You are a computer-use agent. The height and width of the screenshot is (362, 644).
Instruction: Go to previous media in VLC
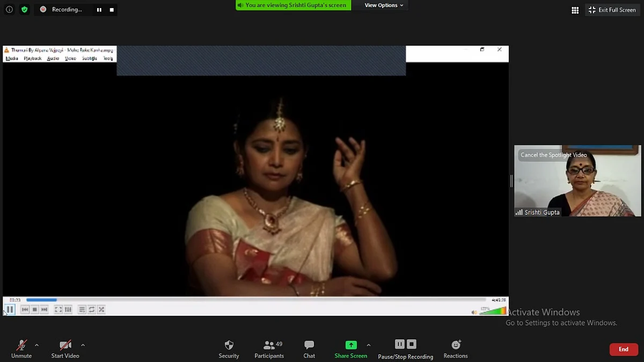(x=25, y=309)
